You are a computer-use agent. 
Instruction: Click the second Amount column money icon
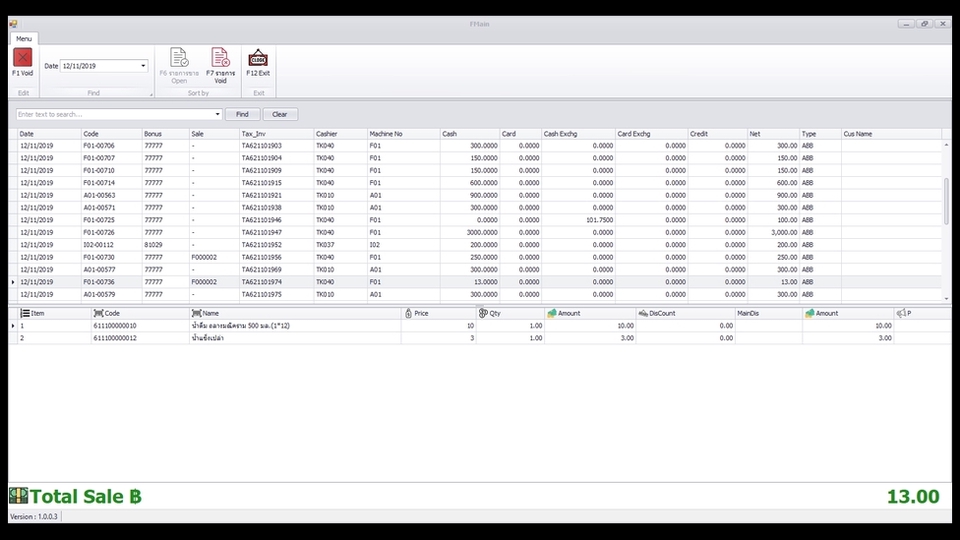809,313
